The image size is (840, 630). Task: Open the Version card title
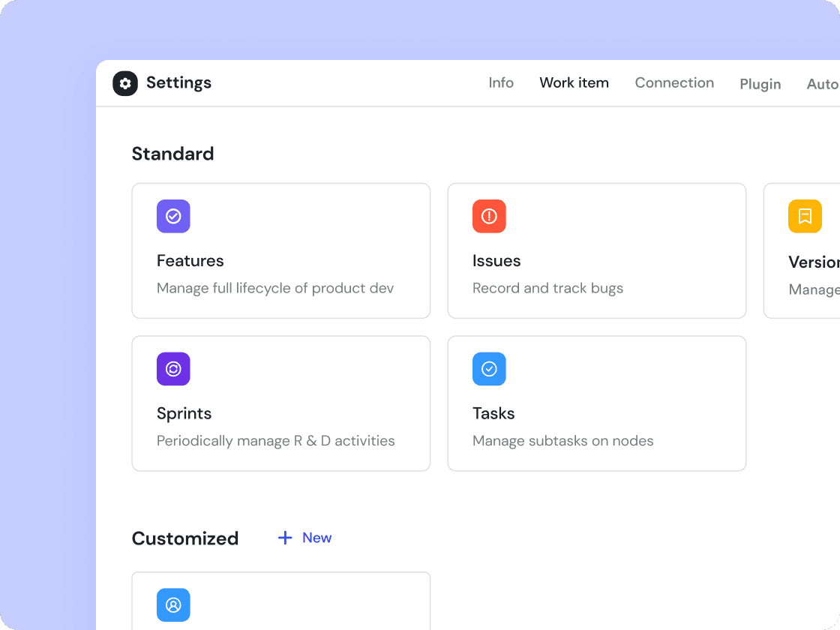[x=814, y=262]
